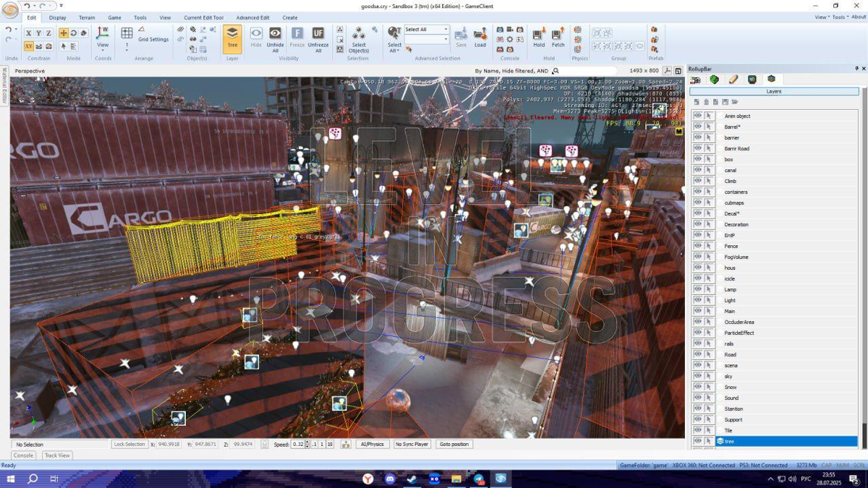Open Discord from the taskbar

click(391, 479)
